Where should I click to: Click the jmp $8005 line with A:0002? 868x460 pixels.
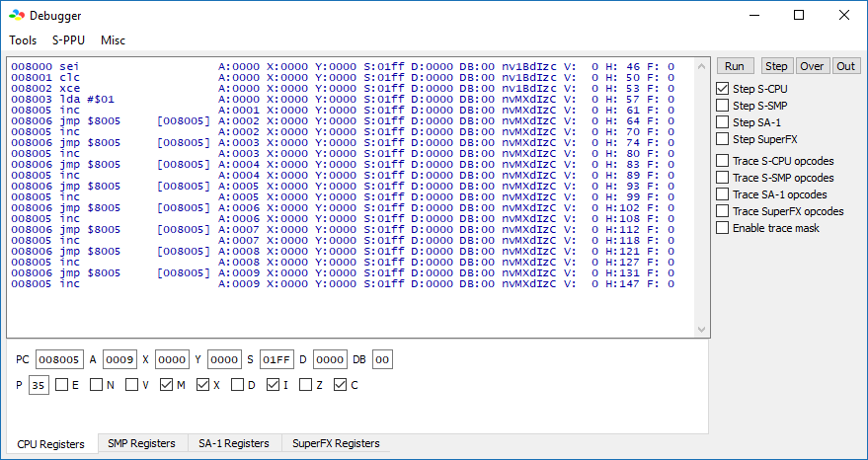pos(343,120)
